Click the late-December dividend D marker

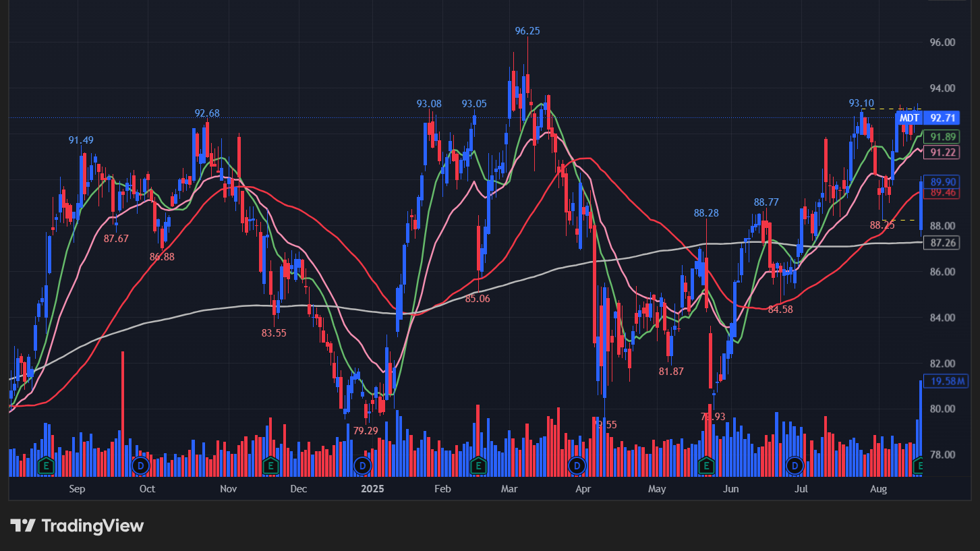point(363,465)
